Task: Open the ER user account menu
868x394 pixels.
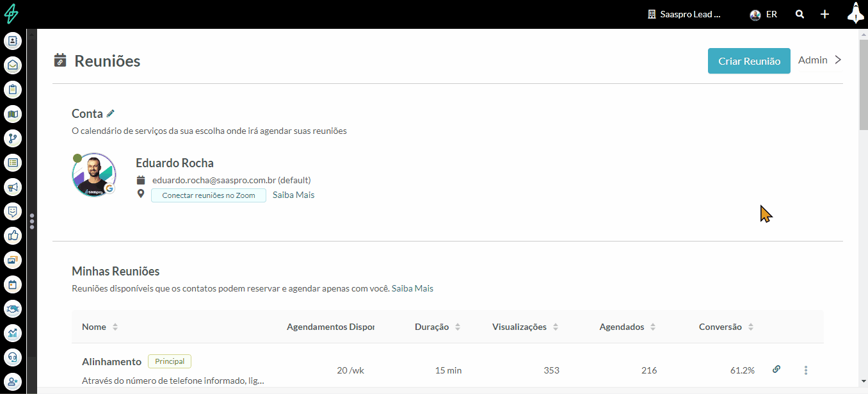Action: click(764, 14)
